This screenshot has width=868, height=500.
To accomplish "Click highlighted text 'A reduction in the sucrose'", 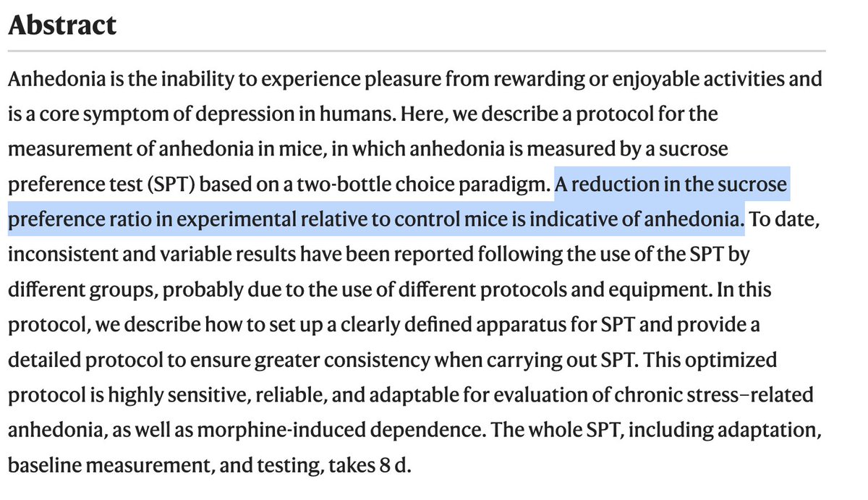I will click(x=671, y=184).
